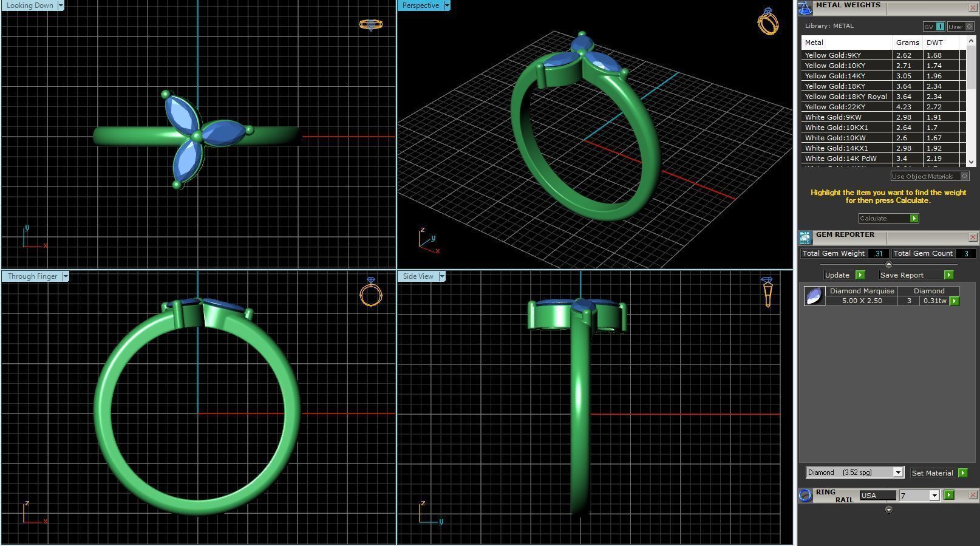The image size is (980, 546).
Task: Open the Side View viewport dropdown arrow
Action: pos(442,276)
